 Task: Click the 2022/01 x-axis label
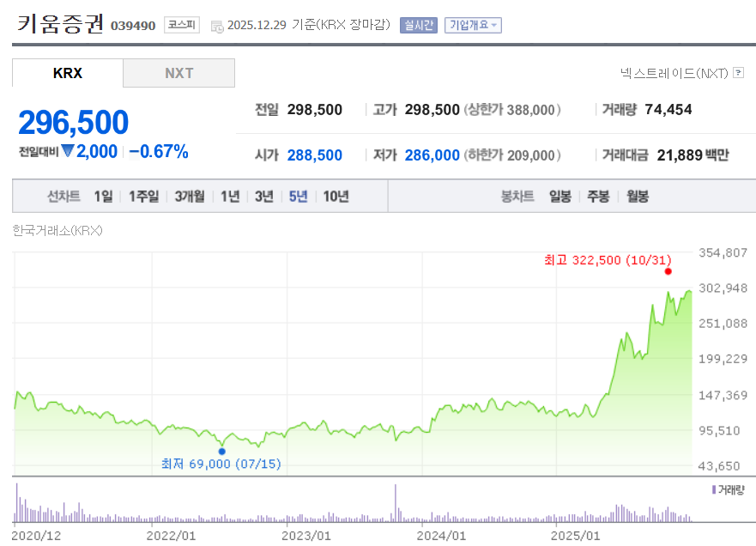click(x=171, y=536)
